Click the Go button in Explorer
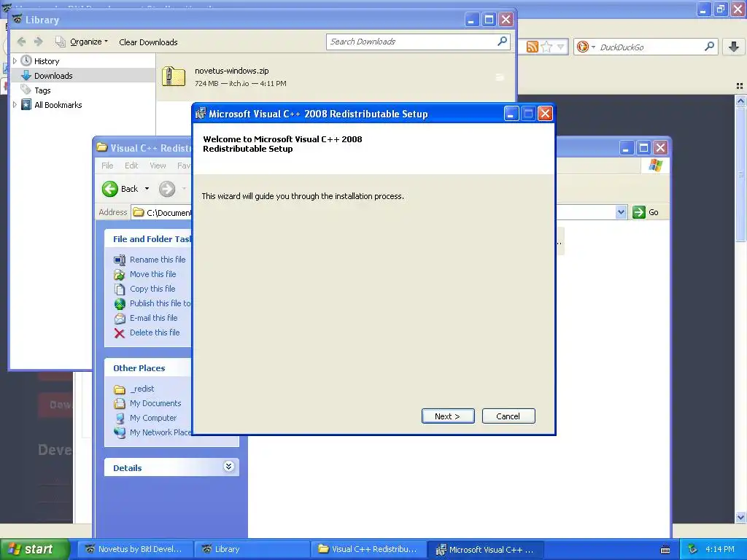Screen dimensions: 747x560 point(646,212)
